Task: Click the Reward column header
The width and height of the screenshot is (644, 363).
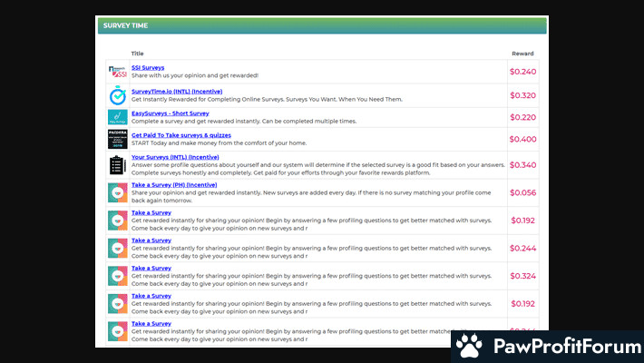Action: 522,54
